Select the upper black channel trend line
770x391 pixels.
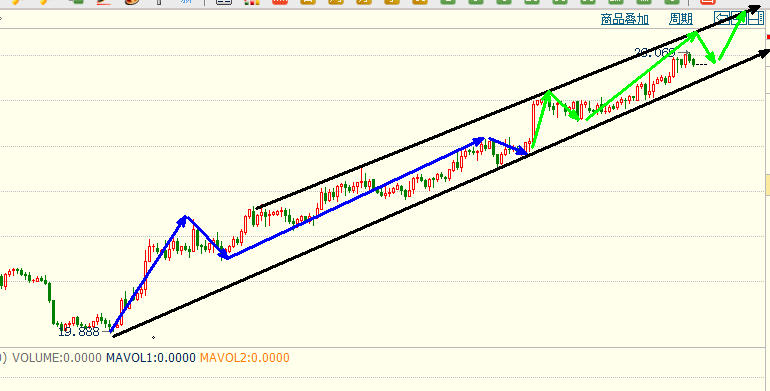click(x=506, y=108)
